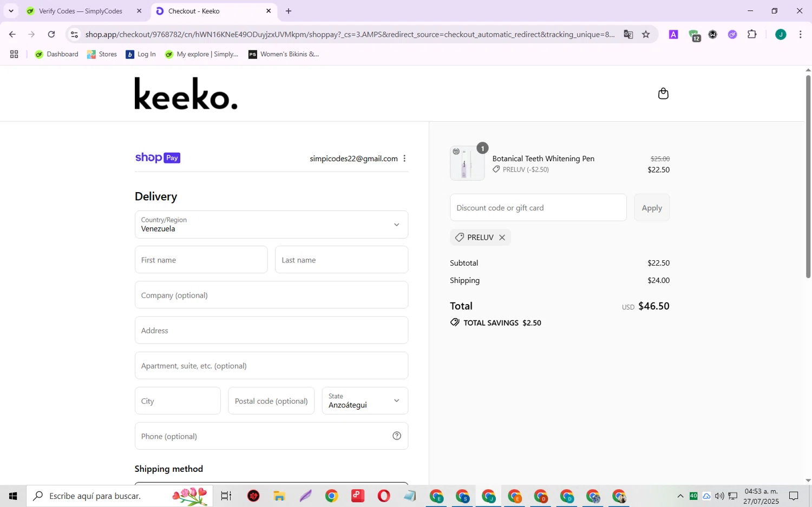Open the shopping bag cart icon
Image resolution: width=812 pixels, height=507 pixels.
tap(663, 94)
